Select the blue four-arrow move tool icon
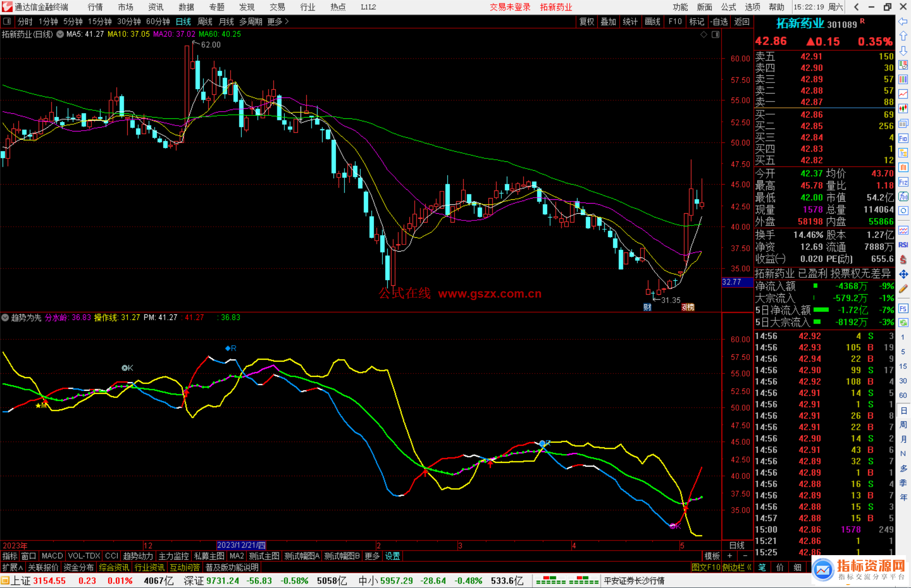911x588 pixels. point(903,274)
